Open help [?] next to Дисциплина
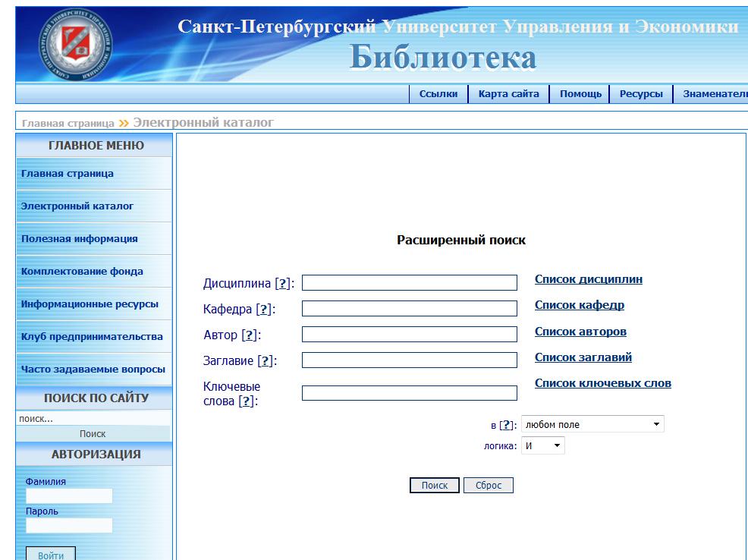 click(x=283, y=283)
